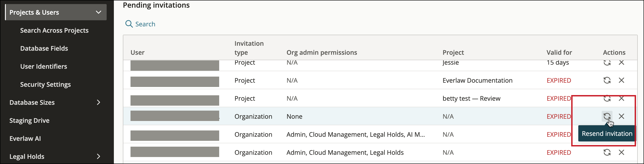
Task: Open Search Across Projects
Action: pyautogui.click(x=54, y=30)
